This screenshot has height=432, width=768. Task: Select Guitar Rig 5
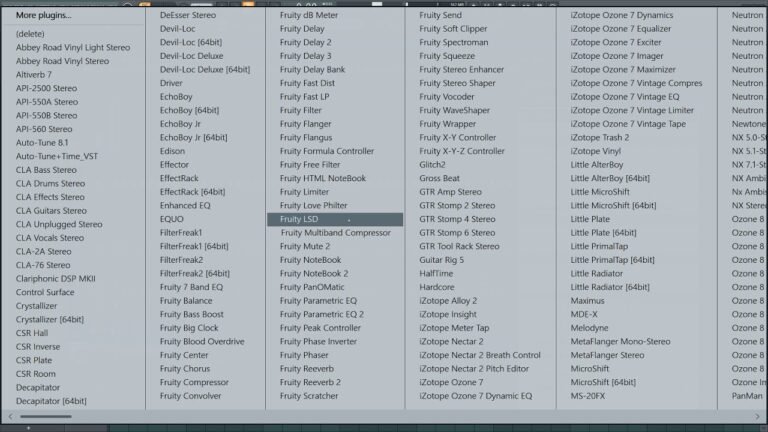point(441,260)
